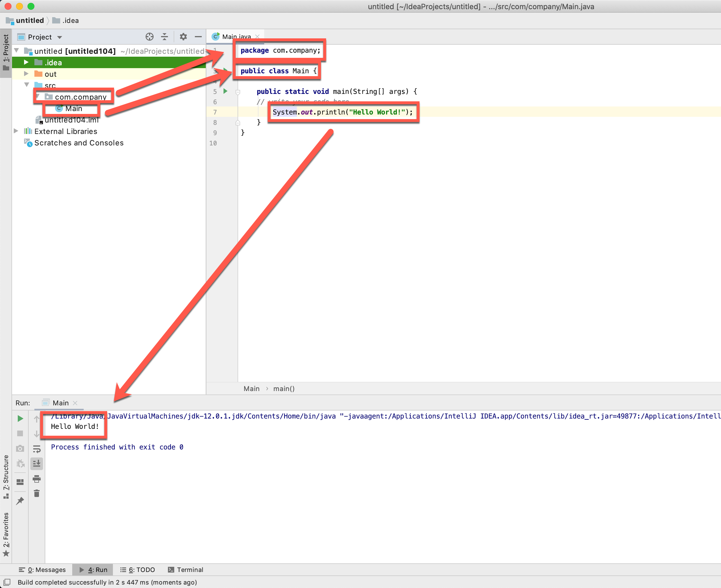Select Main class in project tree
Screen dimensions: 721x588
pos(74,108)
